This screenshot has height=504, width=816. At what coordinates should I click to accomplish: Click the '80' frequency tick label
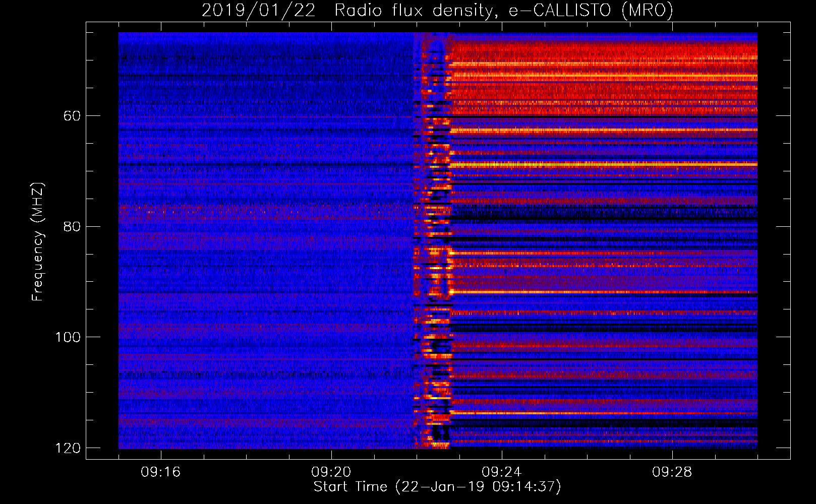(72, 226)
